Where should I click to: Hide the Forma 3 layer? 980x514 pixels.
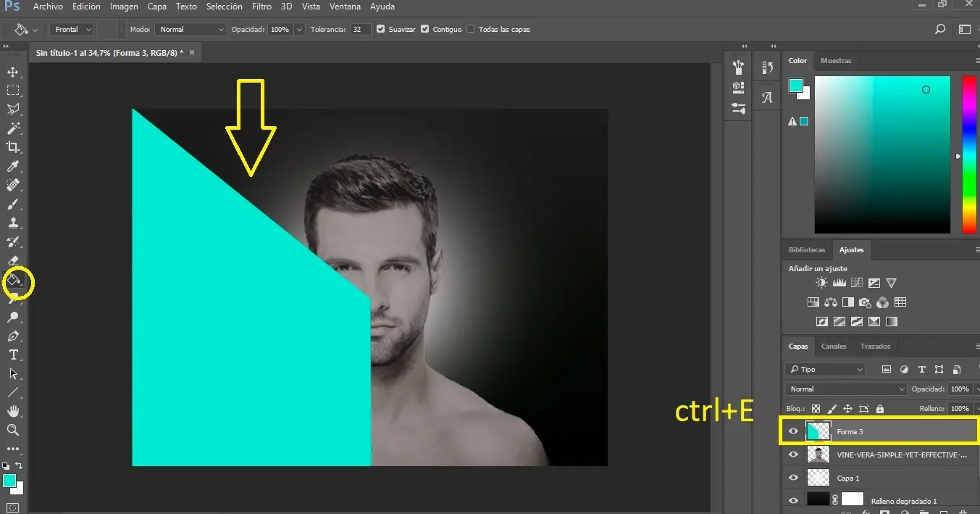point(793,431)
